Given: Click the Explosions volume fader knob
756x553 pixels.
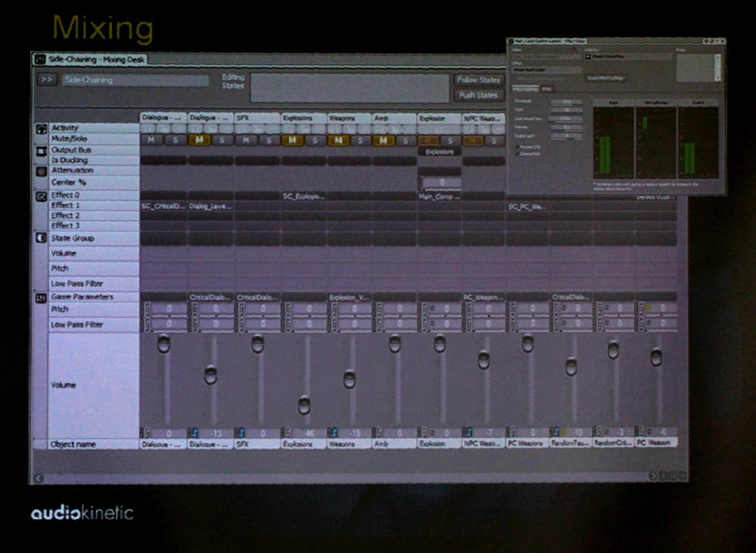Looking at the screenshot, I should click(304, 405).
